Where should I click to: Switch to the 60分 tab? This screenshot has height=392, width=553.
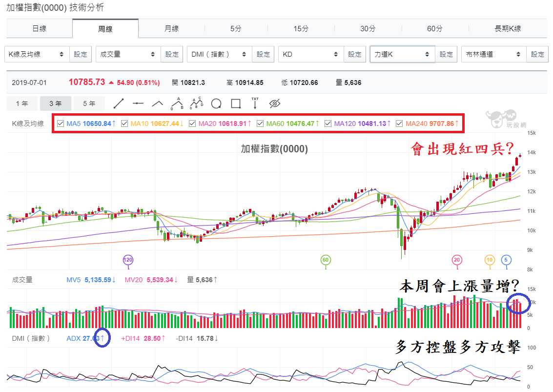click(434, 29)
